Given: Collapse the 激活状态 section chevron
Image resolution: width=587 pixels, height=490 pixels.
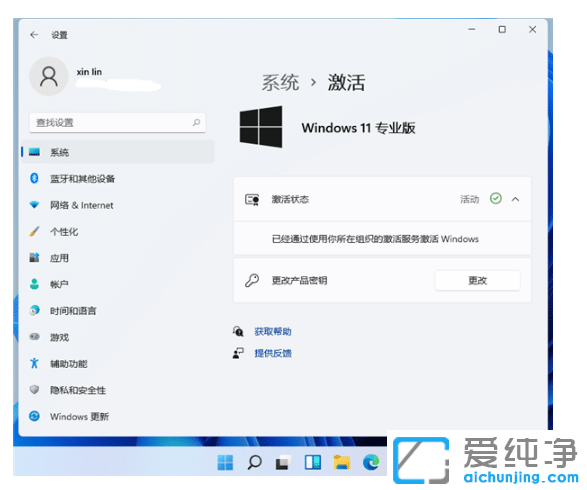Looking at the screenshot, I should (515, 199).
